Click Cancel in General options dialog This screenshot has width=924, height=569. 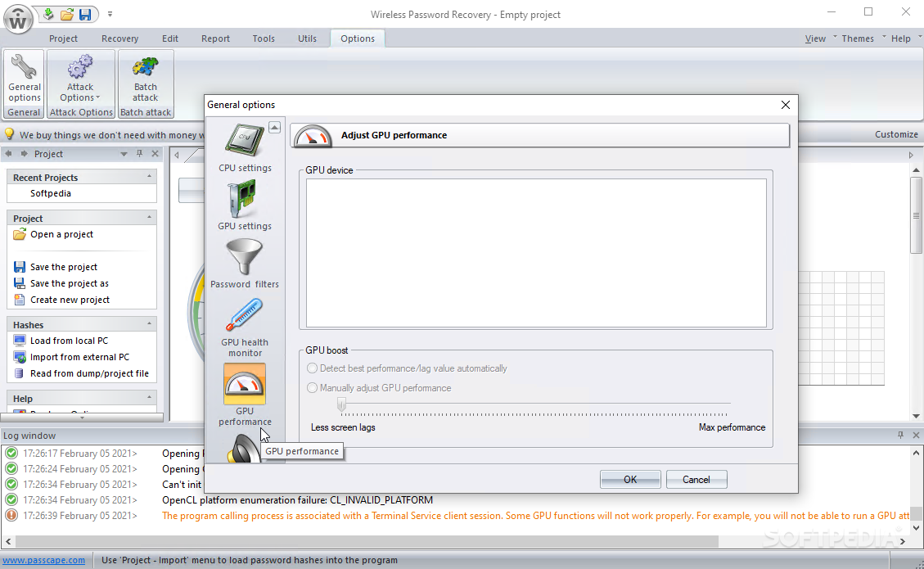696,480
